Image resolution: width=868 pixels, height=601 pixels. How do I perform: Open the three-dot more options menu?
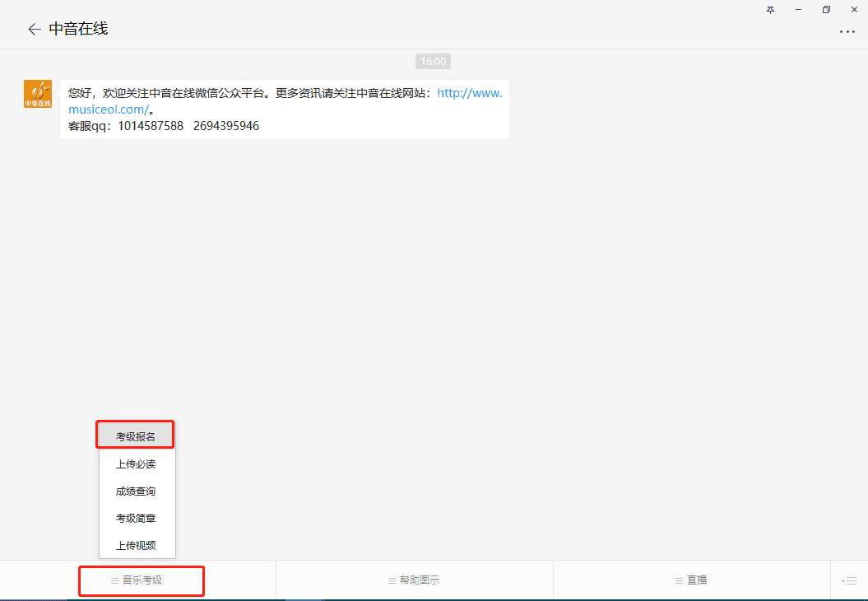847,32
